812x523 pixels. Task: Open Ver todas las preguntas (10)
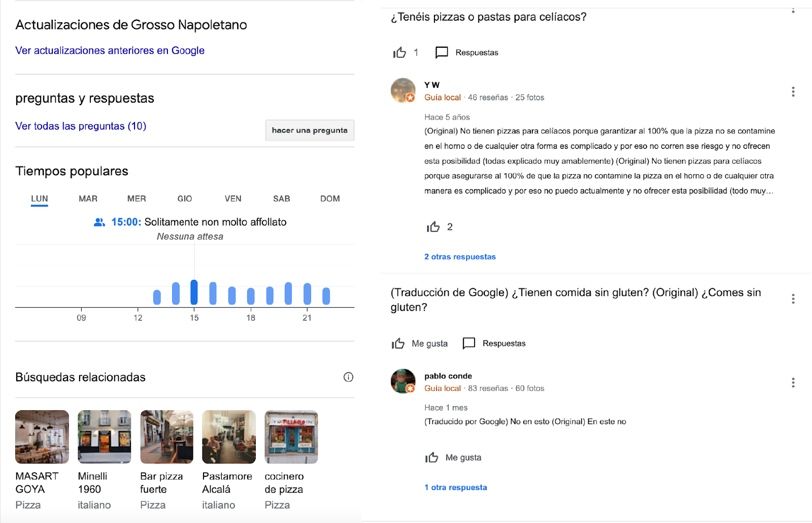point(81,126)
